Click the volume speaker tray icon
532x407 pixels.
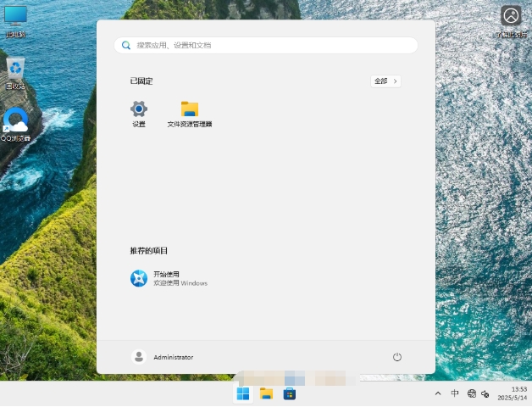pos(485,394)
